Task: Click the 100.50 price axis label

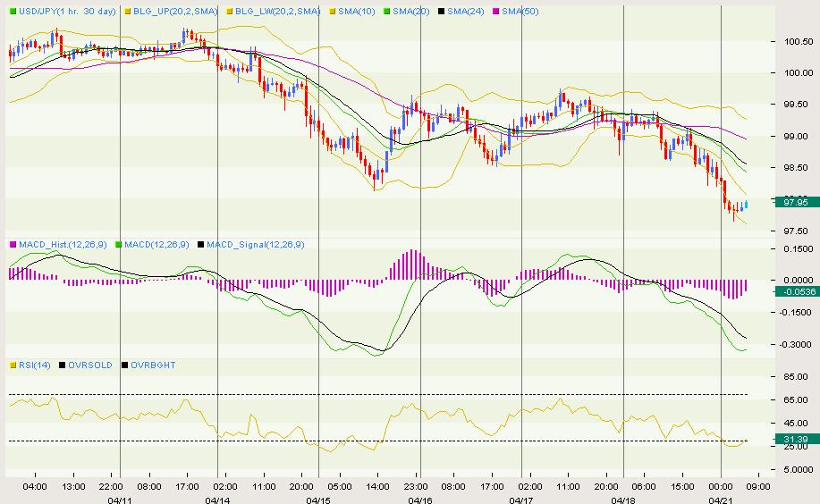Action: [x=799, y=42]
